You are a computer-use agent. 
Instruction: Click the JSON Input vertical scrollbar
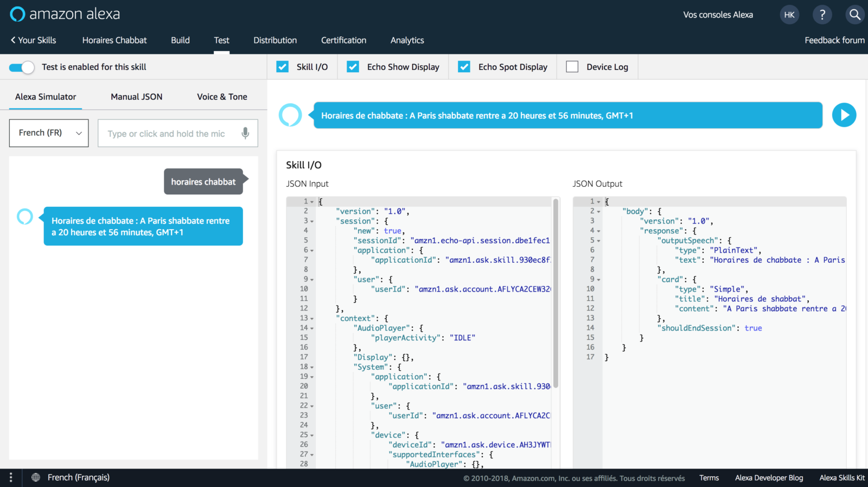pyautogui.click(x=556, y=293)
